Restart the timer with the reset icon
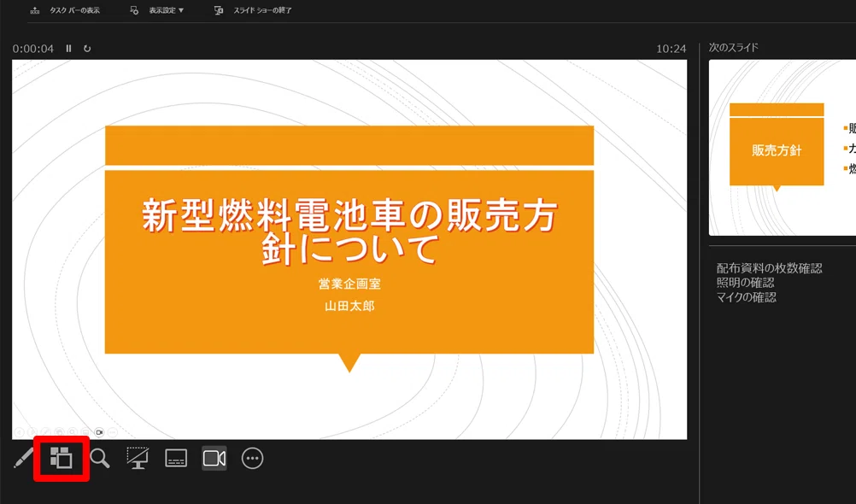Viewport: 856px width, 504px height. point(87,49)
